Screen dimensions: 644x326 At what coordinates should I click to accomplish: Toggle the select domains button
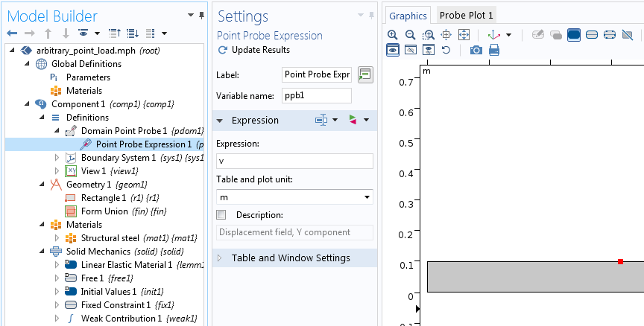[x=574, y=34]
